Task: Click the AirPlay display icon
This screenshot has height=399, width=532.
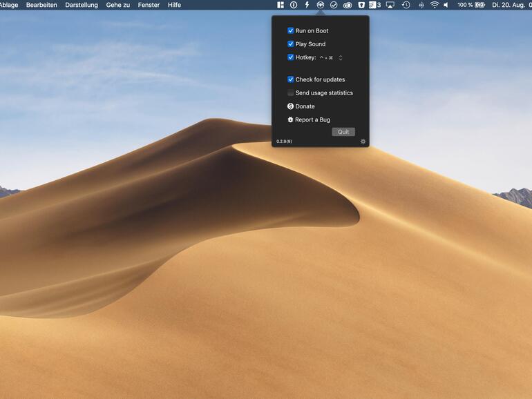Action: 390,5
